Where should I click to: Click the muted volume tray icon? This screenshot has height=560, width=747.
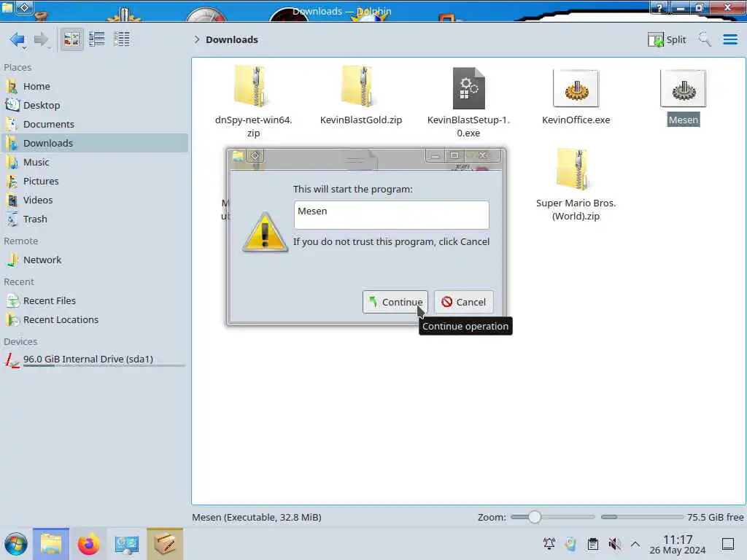click(x=614, y=544)
